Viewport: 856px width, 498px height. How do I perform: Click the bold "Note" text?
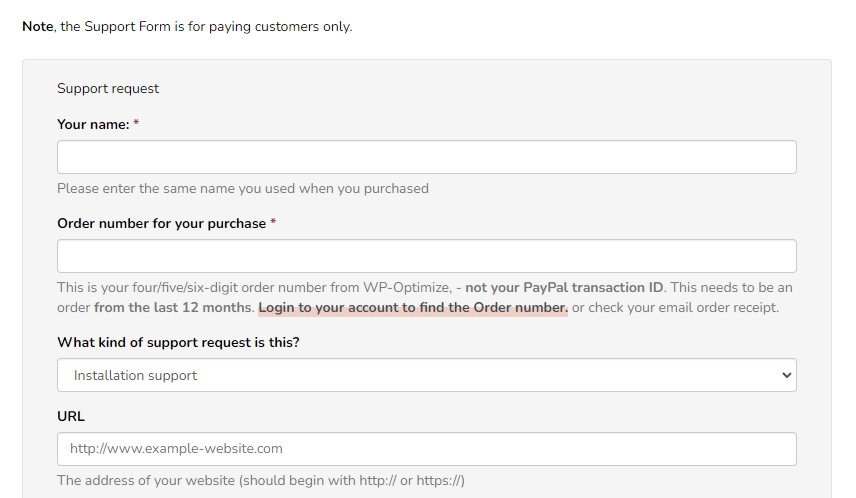[x=38, y=27]
